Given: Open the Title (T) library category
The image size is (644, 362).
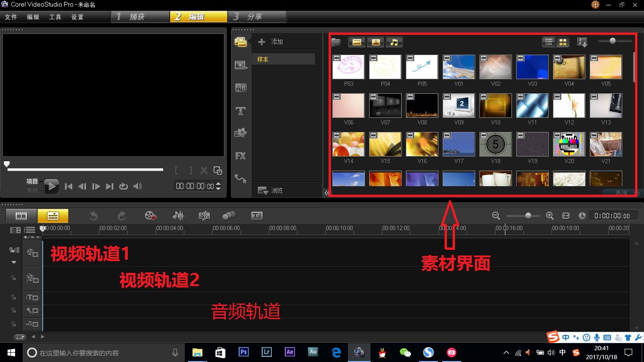Looking at the screenshot, I should [x=240, y=110].
